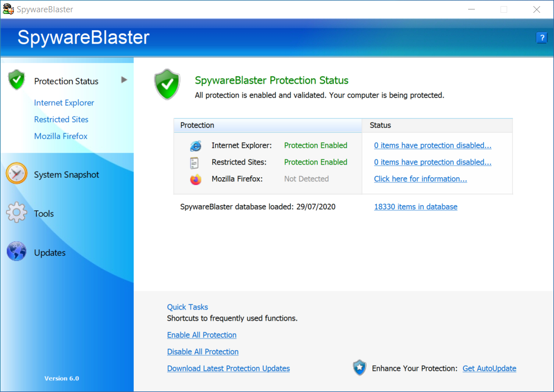Expand the Protection Status arrow
Viewport: 554px width, 392px height.
coord(124,80)
